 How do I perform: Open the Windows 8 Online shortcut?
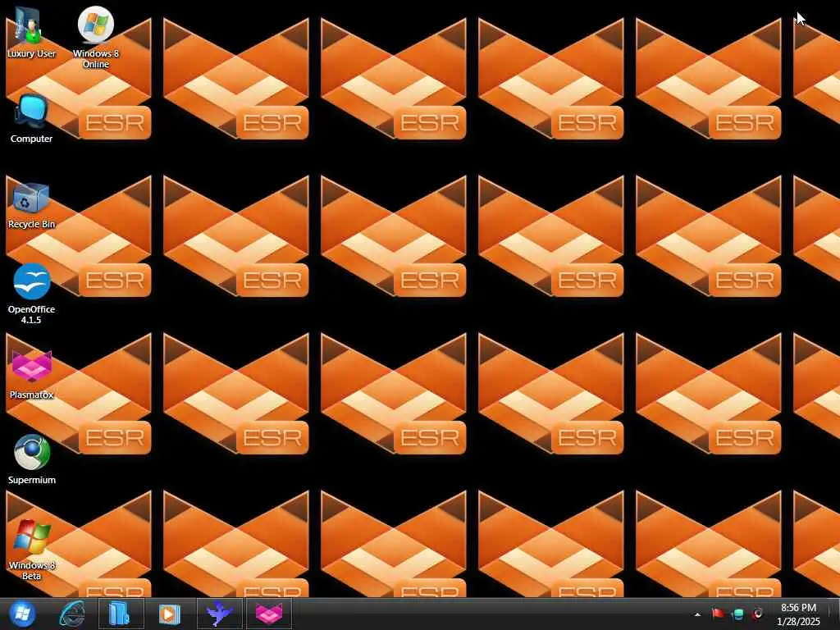coord(96,38)
